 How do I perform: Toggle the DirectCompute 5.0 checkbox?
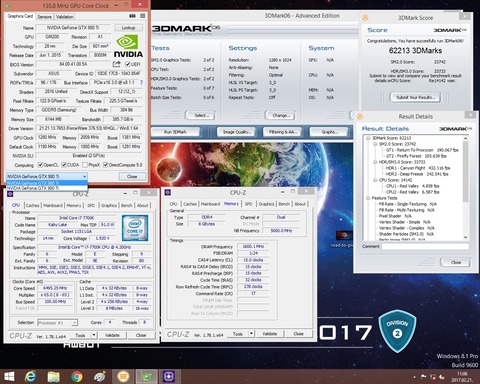105,165
